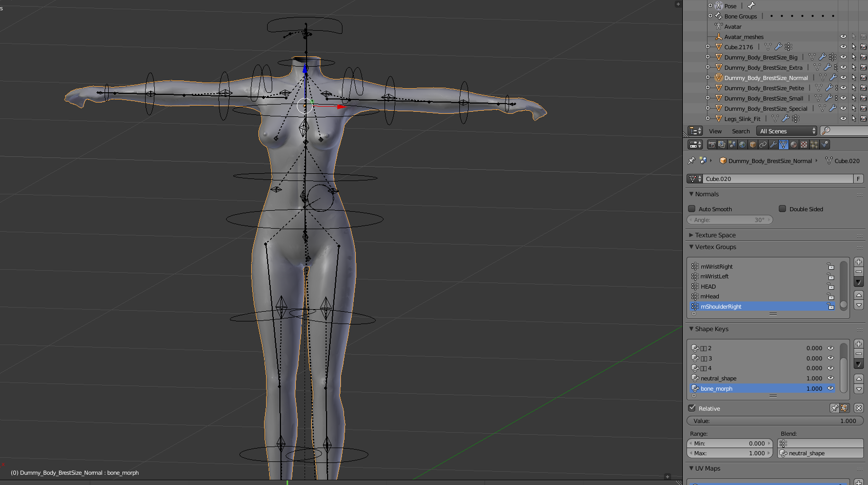Click modifier wrench icon on Cube.2176 row

778,47
